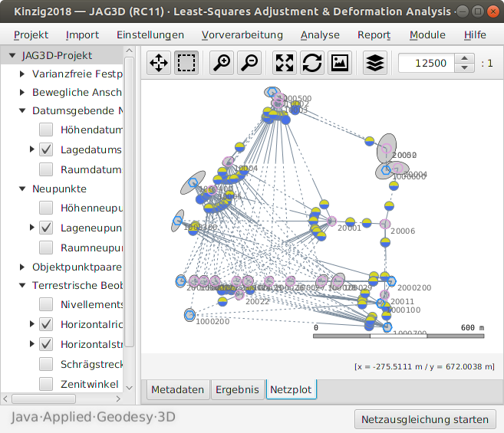
Task: Open the Module menu
Action: pos(427,34)
